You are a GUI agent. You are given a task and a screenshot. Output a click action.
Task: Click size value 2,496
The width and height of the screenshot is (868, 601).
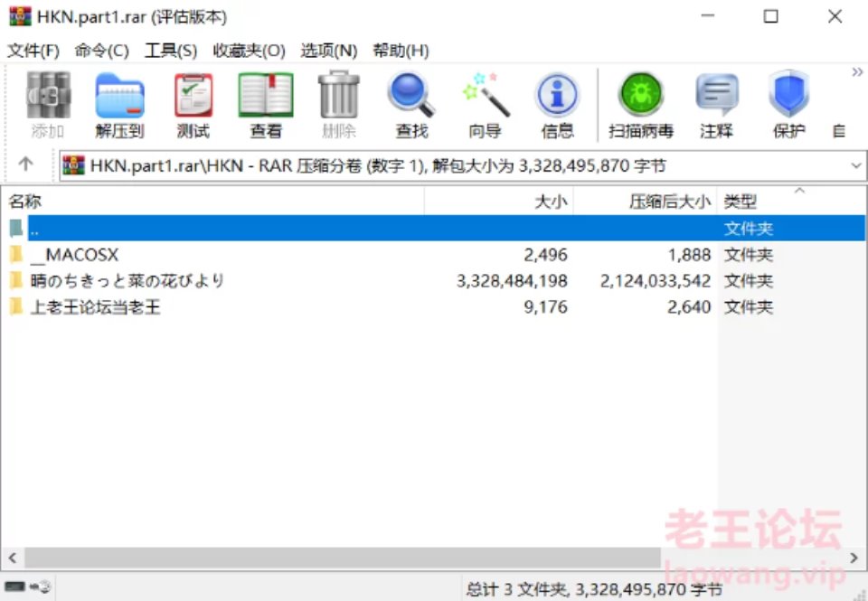coord(546,255)
